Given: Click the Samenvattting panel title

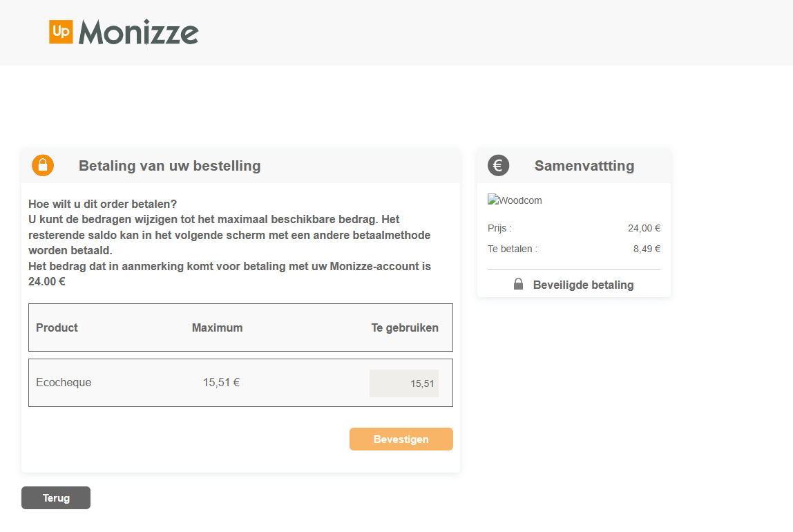Looking at the screenshot, I should [584, 166].
